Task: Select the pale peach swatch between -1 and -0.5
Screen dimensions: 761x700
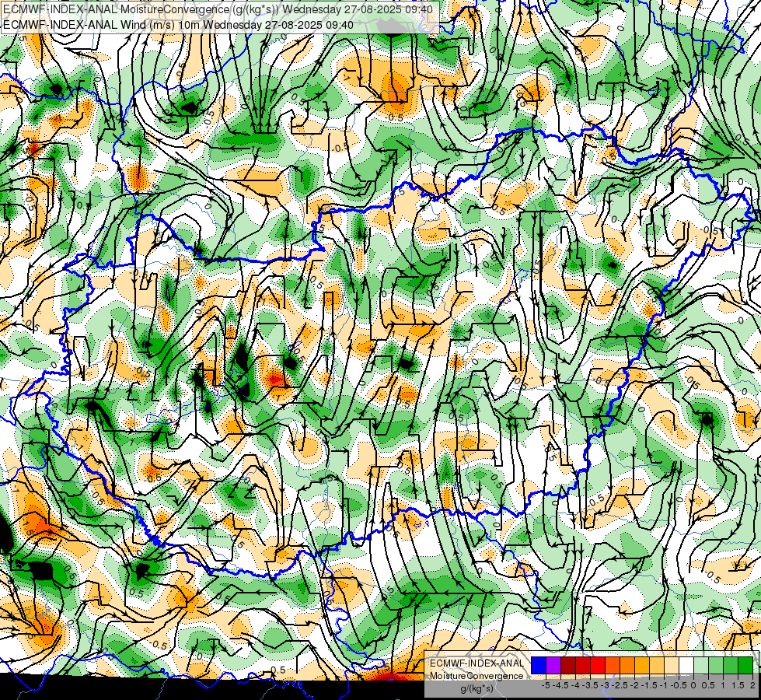Action: (672, 666)
